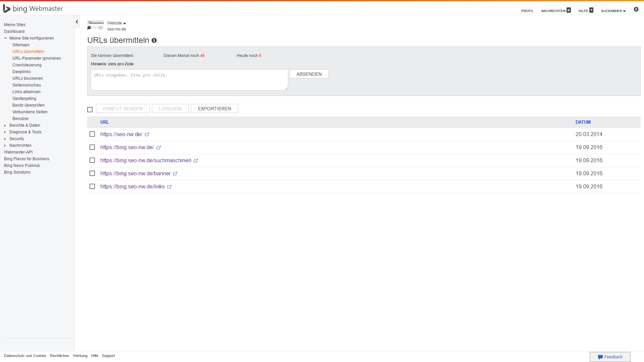Click the ABSENDEN button
The height and width of the screenshot is (362, 644).
coord(309,74)
